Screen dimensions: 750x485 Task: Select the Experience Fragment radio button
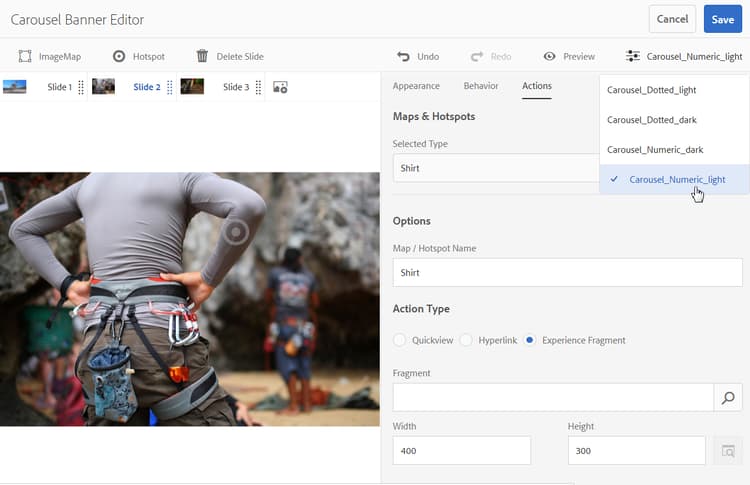529,340
